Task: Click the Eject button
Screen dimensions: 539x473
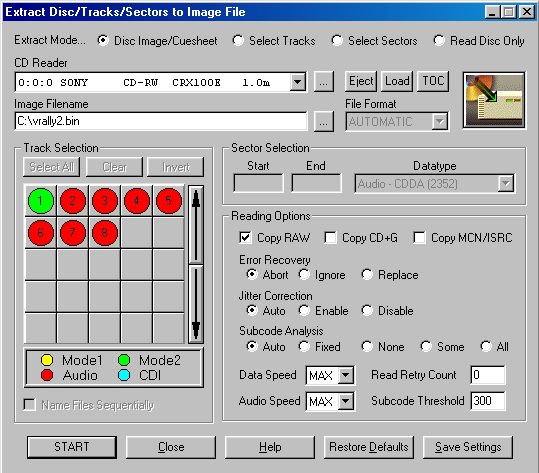Action: pyautogui.click(x=361, y=81)
